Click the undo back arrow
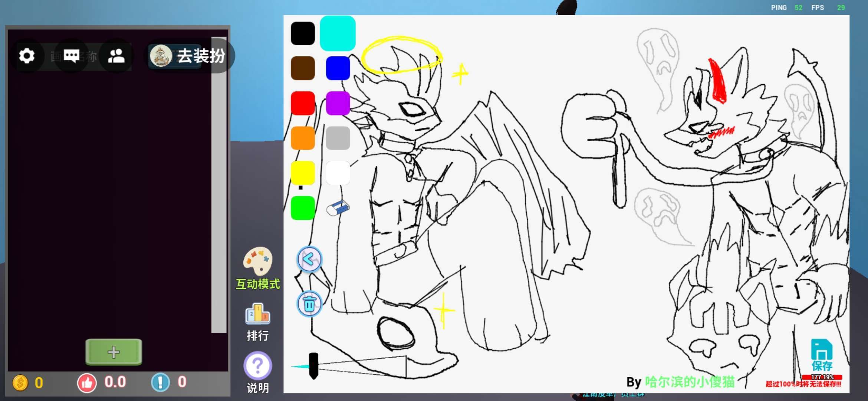868x401 pixels. point(309,259)
